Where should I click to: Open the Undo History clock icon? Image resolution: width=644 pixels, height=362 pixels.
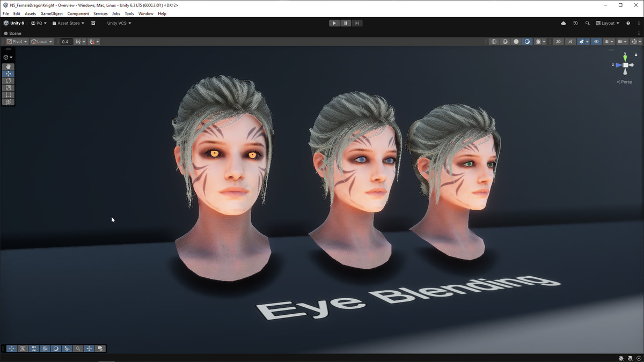575,23
